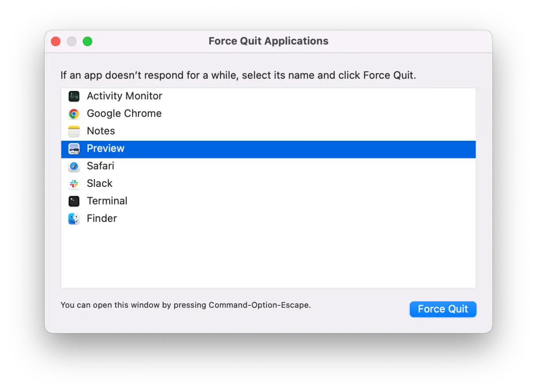Click the green zoom window button
Screen dimensions: 537x392
87,41
